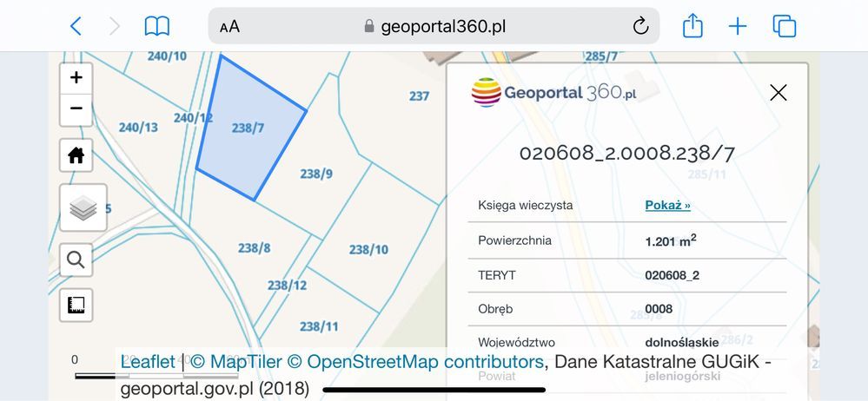Activate the measurement ruler tool

[x=76, y=305]
